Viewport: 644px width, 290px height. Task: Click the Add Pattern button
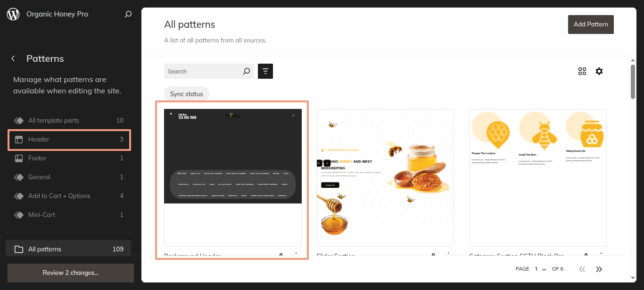click(591, 24)
